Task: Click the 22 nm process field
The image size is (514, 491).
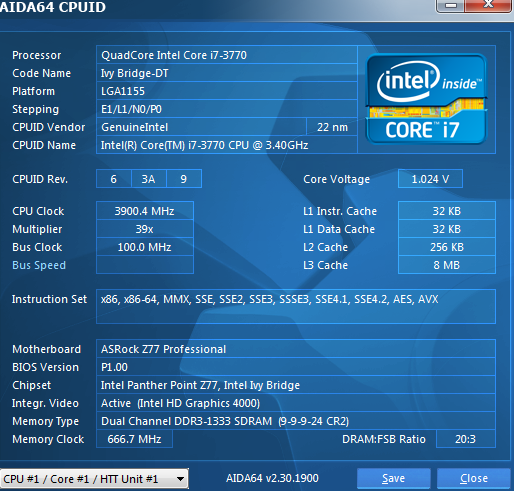Action: click(x=332, y=127)
